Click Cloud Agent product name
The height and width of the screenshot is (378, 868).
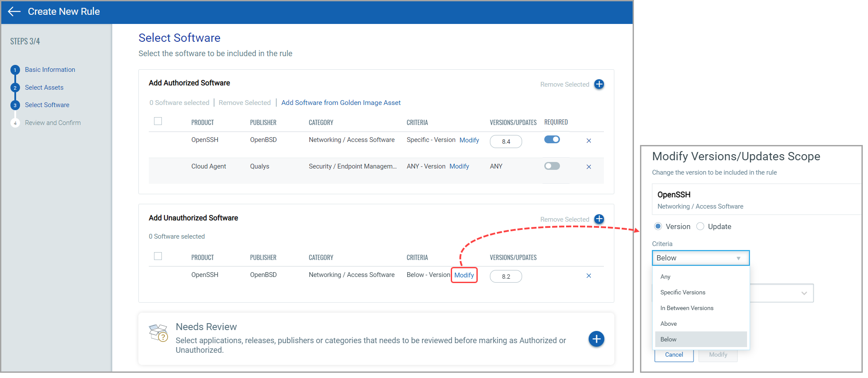(208, 166)
